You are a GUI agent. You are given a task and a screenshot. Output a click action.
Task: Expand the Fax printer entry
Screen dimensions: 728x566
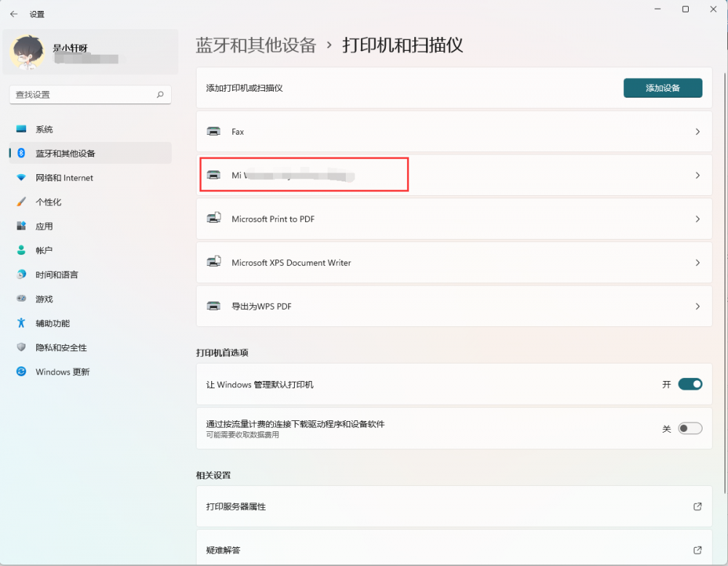(453, 131)
